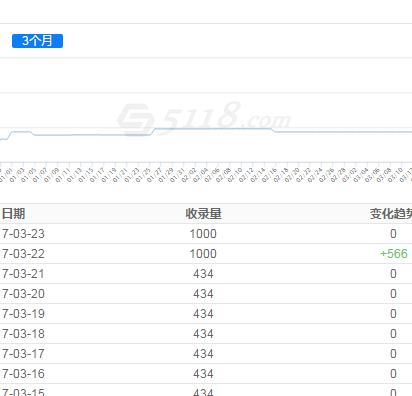Click 收录量 value 434 for 7-03-20
Screen dimensions: 412x396
point(203,294)
